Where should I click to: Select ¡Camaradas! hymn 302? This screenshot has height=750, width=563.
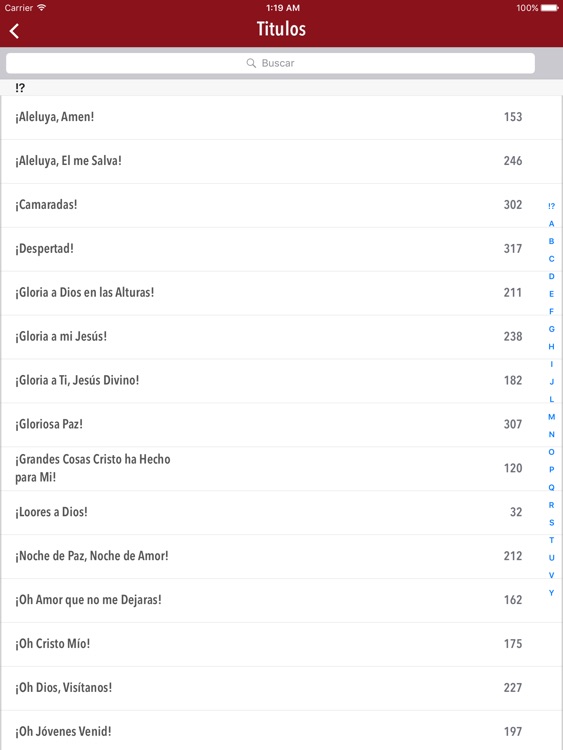click(x=281, y=205)
